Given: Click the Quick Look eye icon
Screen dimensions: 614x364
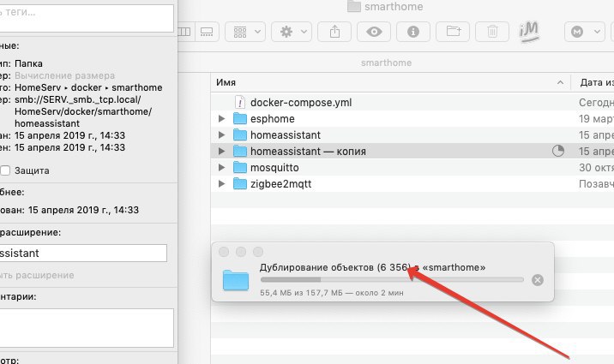Looking at the screenshot, I should pos(374,32).
